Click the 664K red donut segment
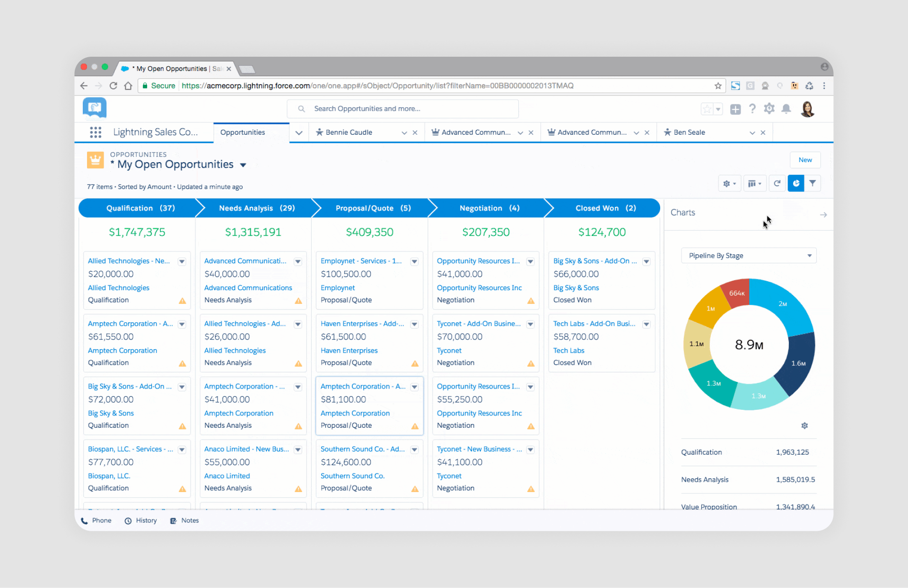Viewport: 908px width, 588px height. pyautogui.click(x=736, y=293)
